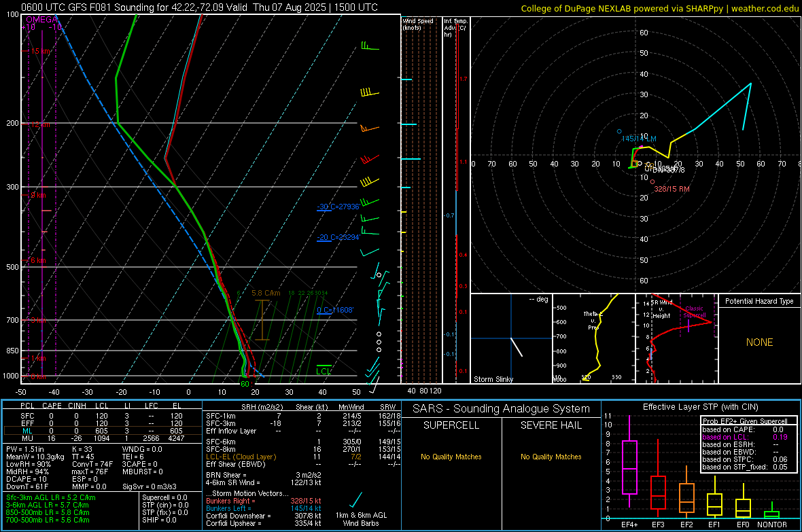802x532 pixels.
Task: Click 'Effective Layer STP (with CIN)' title
Action: pyautogui.click(x=700, y=407)
